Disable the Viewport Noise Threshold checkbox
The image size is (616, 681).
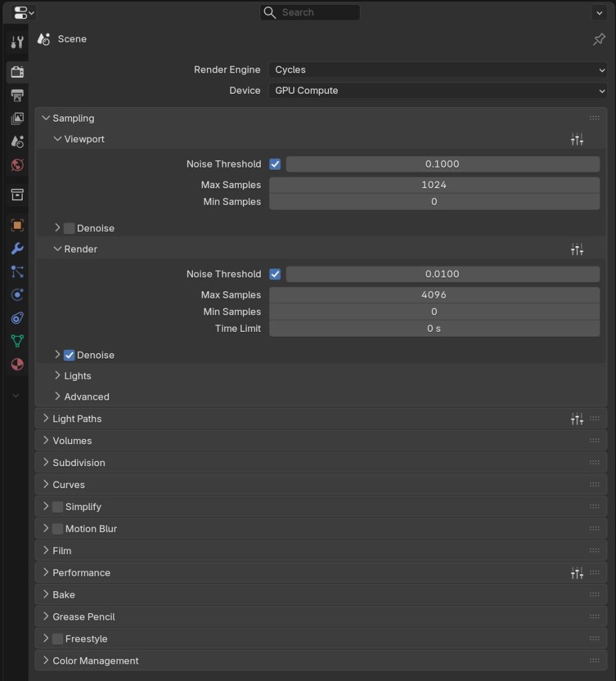click(275, 164)
